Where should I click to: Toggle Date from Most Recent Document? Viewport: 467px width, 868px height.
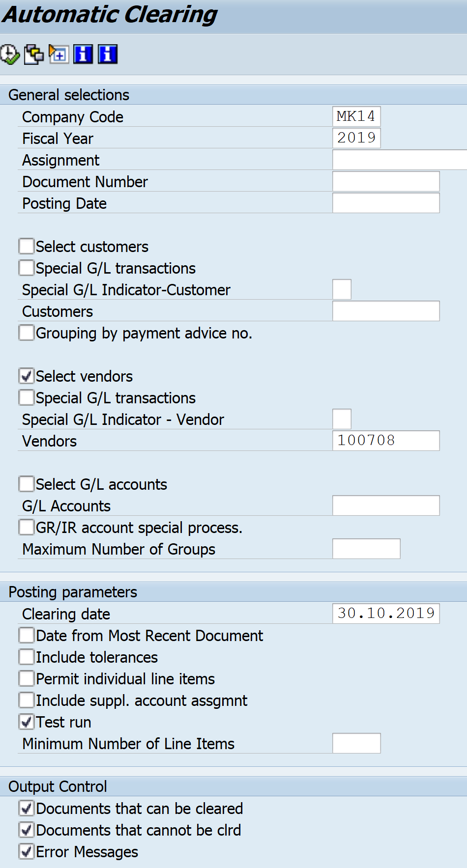click(27, 635)
